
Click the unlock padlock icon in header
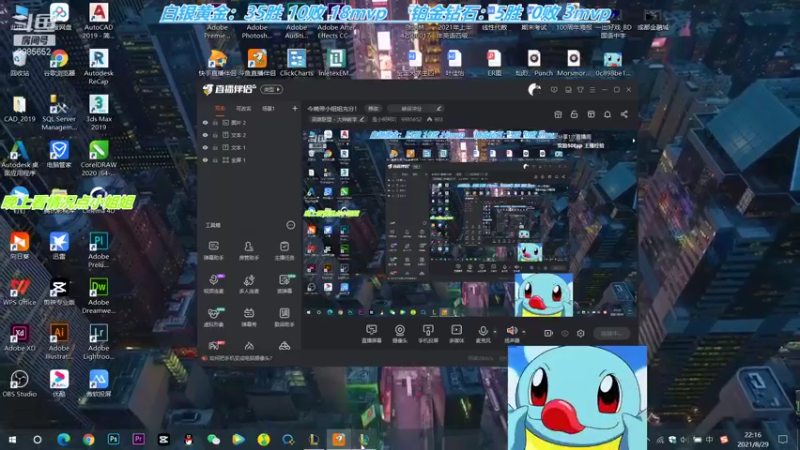(574, 114)
